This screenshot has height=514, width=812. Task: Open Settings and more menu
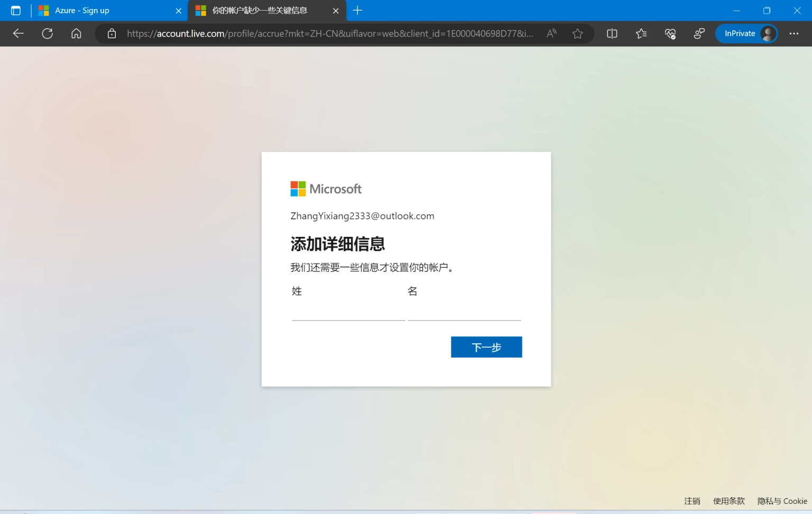point(794,33)
